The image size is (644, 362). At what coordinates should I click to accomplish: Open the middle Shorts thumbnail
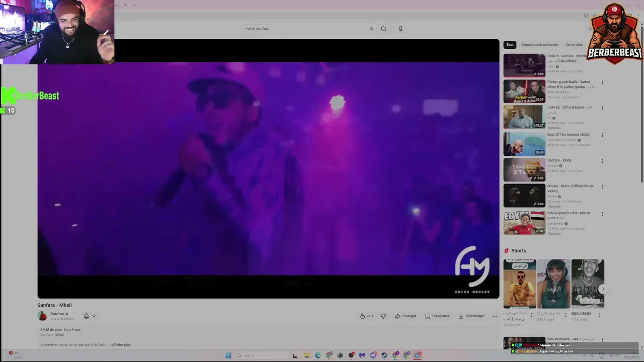[x=554, y=284]
